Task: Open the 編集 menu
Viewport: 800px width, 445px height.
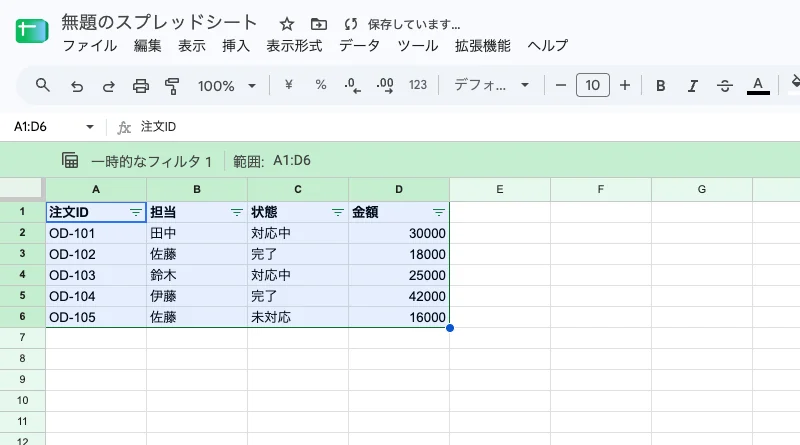Action: click(147, 45)
